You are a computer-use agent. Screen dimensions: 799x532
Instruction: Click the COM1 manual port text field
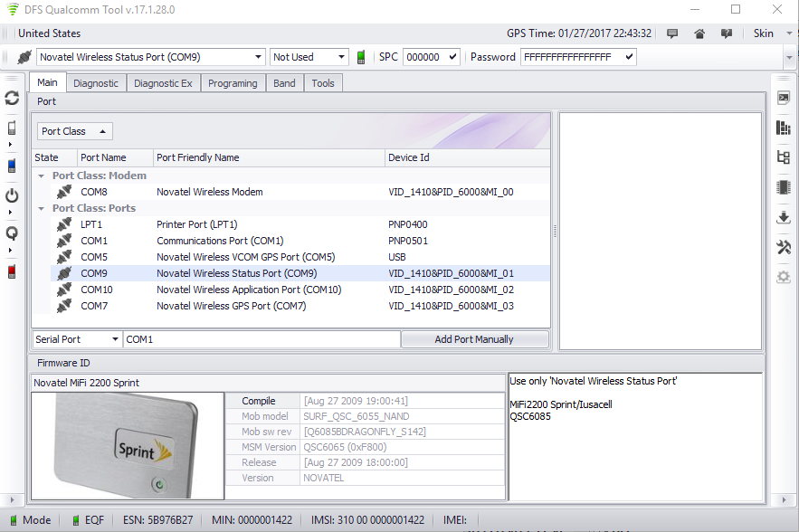[x=262, y=339]
